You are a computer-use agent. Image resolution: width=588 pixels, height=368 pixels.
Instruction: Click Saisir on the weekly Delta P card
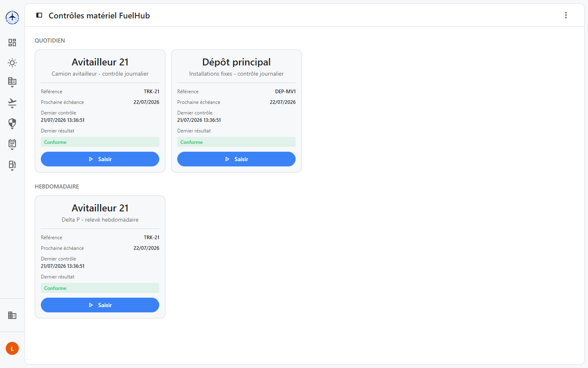(100, 305)
